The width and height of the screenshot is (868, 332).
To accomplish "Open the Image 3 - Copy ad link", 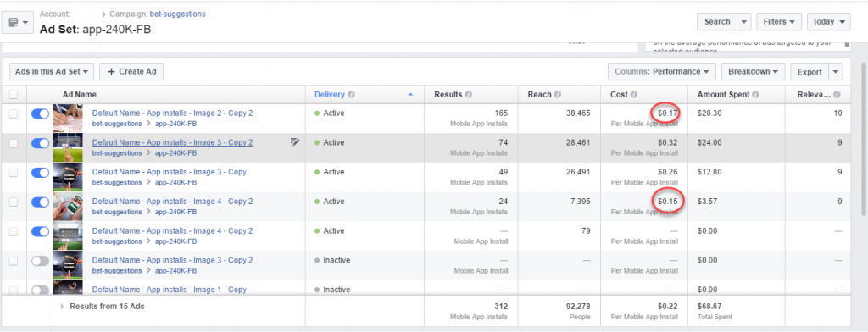I will coord(169,172).
